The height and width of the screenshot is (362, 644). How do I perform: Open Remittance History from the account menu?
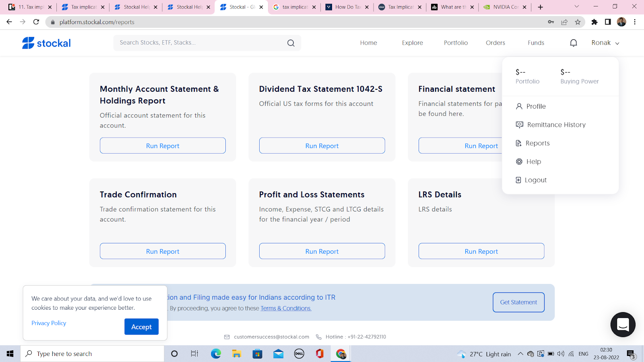tap(551, 125)
